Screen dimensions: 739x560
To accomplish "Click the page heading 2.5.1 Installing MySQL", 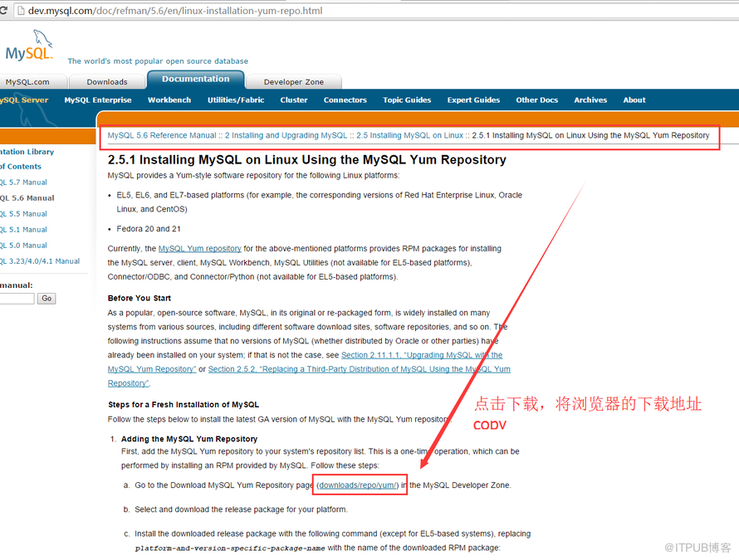I will coord(307,159).
